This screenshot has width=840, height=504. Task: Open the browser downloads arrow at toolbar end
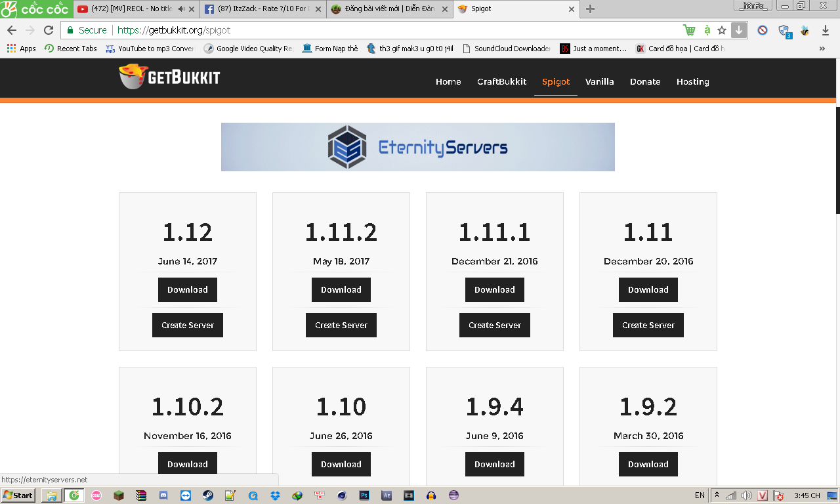click(826, 30)
